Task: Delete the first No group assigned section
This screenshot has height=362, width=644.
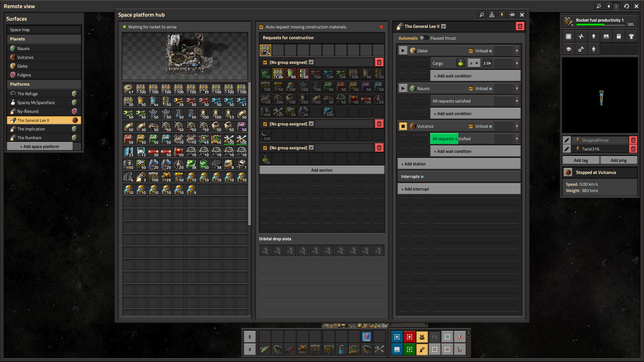Action: coord(379,62)
